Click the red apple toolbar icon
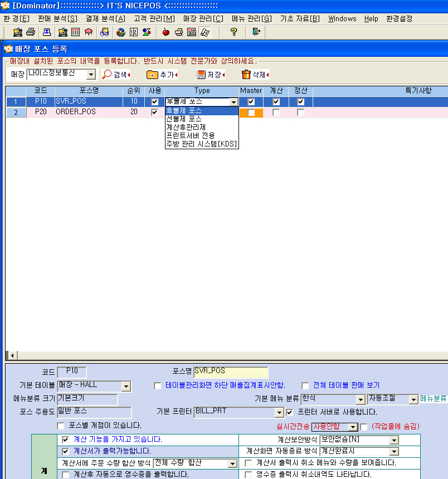Viewport: 448px width, 479px height. (x=166, y=32)
